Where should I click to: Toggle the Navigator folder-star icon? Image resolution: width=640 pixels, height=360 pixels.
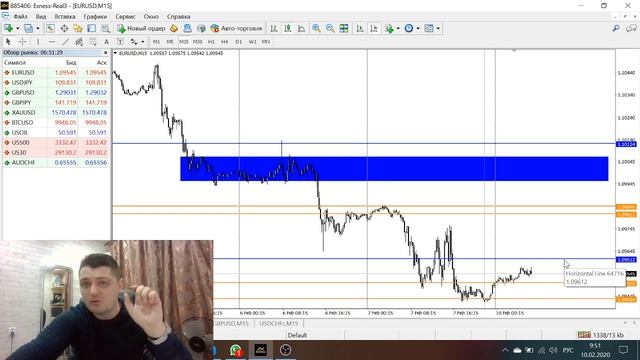click(x=78, y=28)
